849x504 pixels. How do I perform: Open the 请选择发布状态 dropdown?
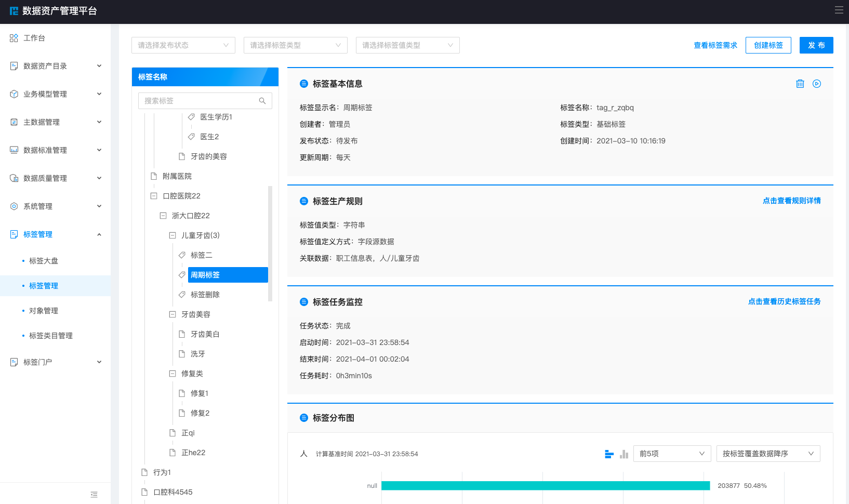pyautogui.click(x=183, y=45)
